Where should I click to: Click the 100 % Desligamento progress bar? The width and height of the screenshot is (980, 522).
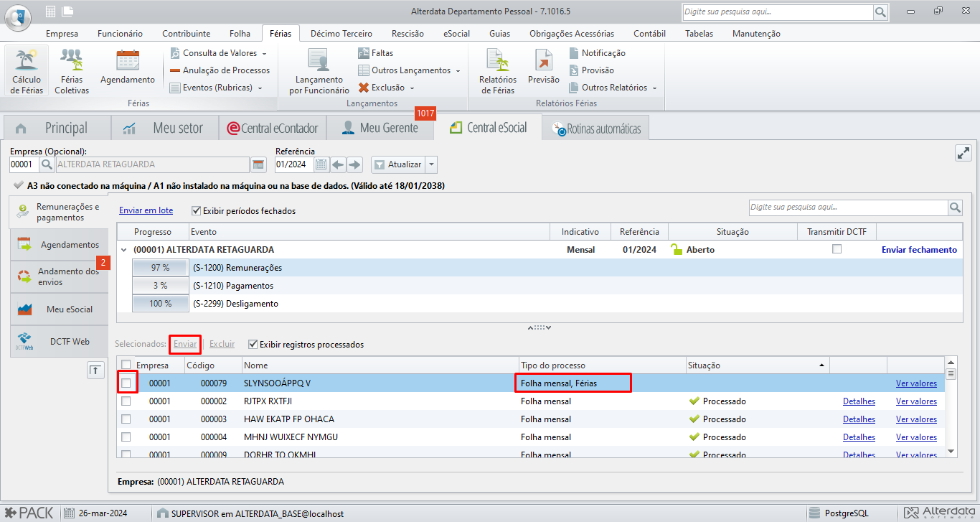(x=159, y=304)
